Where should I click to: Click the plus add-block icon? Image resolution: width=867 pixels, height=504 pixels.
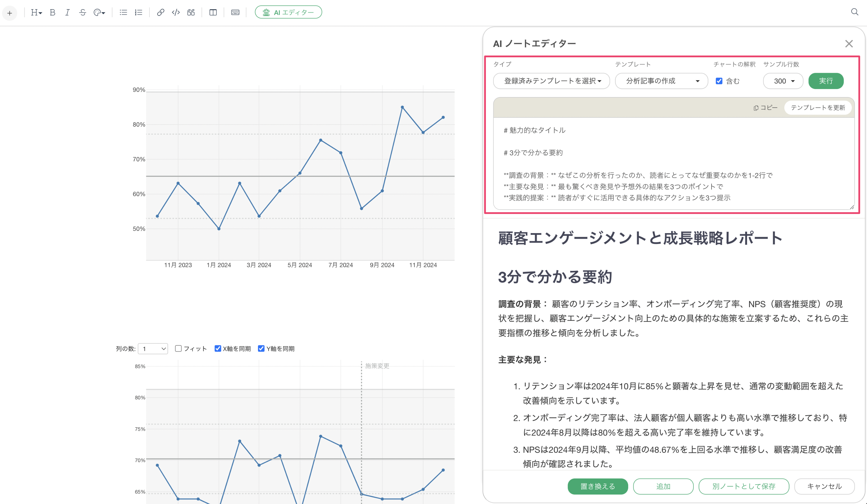tap(10, 13)
